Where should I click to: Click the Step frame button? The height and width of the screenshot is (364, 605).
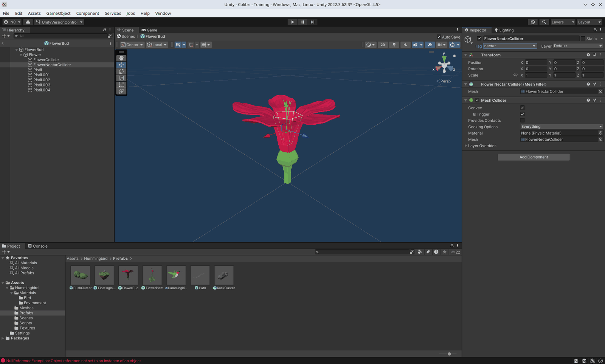pyautogui.click(x=312, y=22)
